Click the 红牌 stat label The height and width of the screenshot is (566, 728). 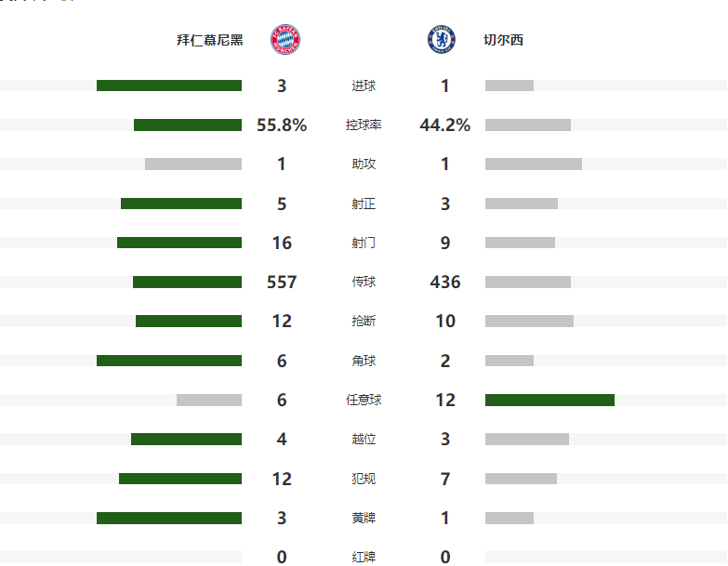pos(364,557)
